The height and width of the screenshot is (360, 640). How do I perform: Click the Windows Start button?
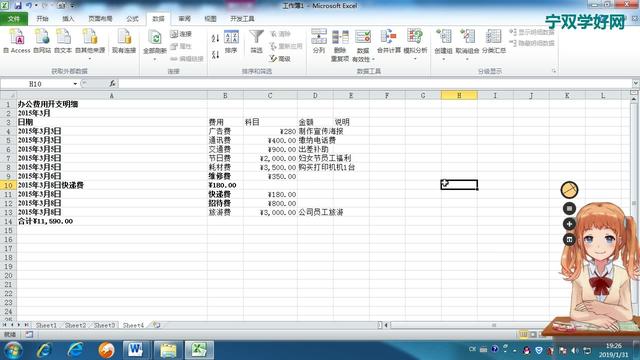(13, 350)
